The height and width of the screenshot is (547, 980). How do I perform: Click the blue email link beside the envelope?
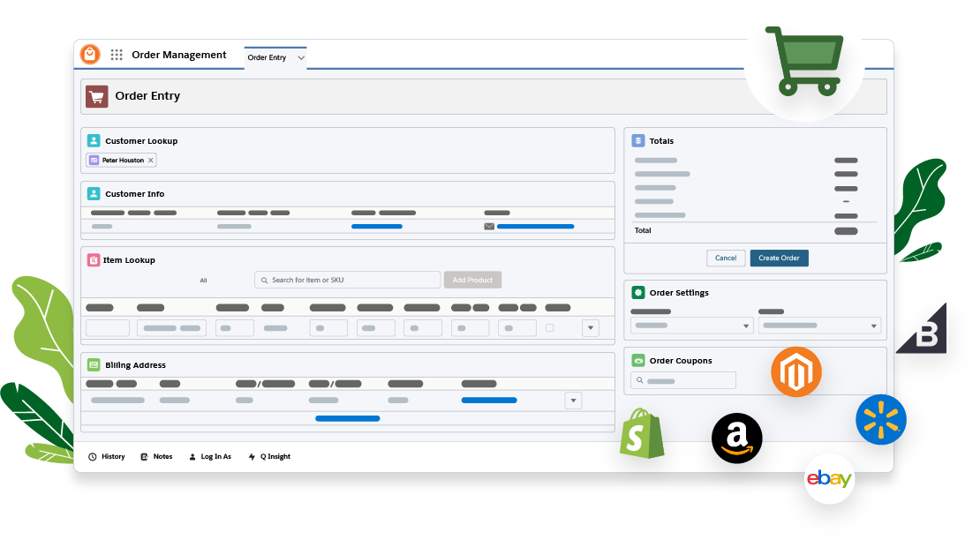[536, 226]
